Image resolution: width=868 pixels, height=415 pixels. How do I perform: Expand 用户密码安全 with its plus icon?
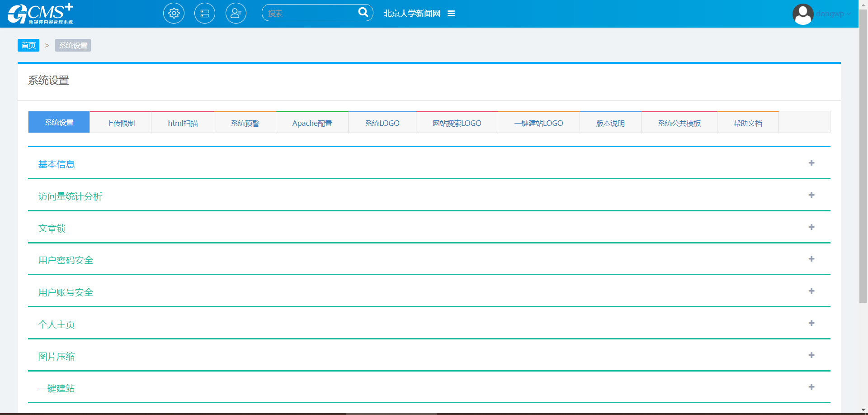pos(811,259)
